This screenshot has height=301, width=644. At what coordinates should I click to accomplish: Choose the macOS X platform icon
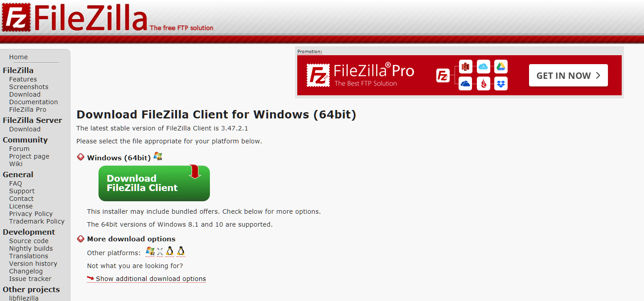(160, 252)
